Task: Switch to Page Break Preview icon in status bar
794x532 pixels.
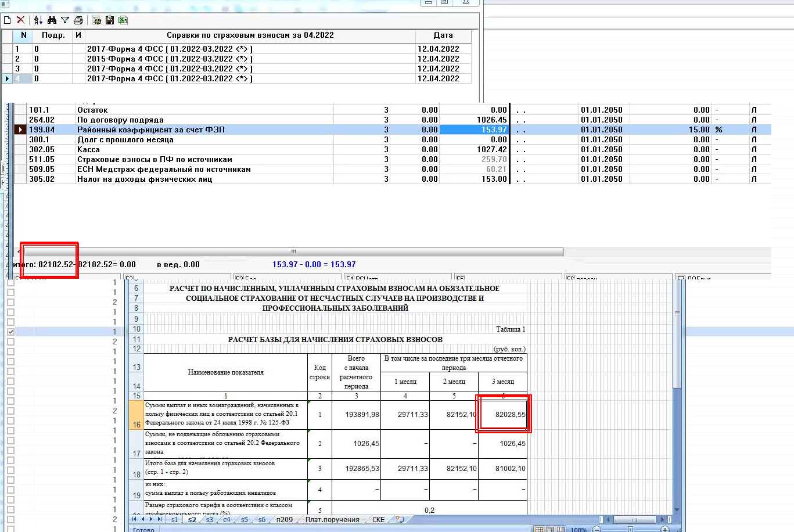Action: tap(561, 529)
